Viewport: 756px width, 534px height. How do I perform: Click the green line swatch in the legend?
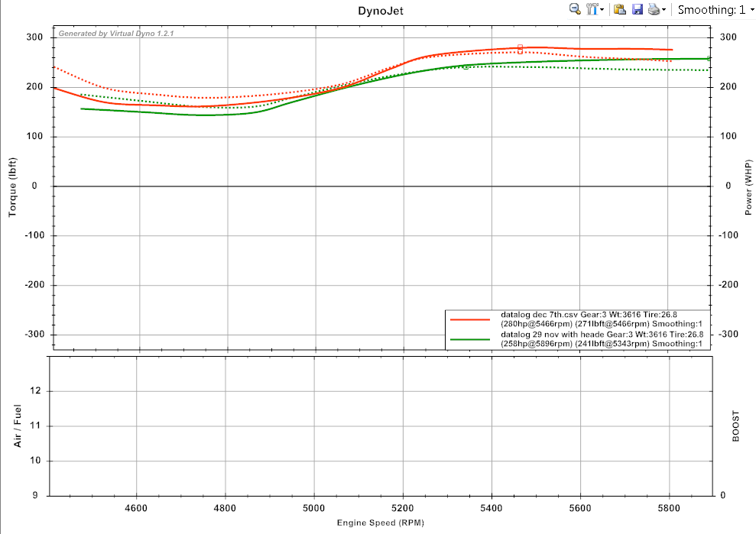click(469, 339)
